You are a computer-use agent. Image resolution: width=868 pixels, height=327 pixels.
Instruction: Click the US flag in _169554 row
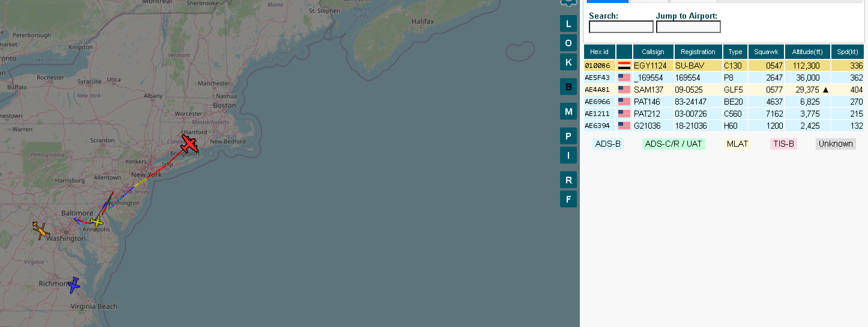click(x=624, y=78)
